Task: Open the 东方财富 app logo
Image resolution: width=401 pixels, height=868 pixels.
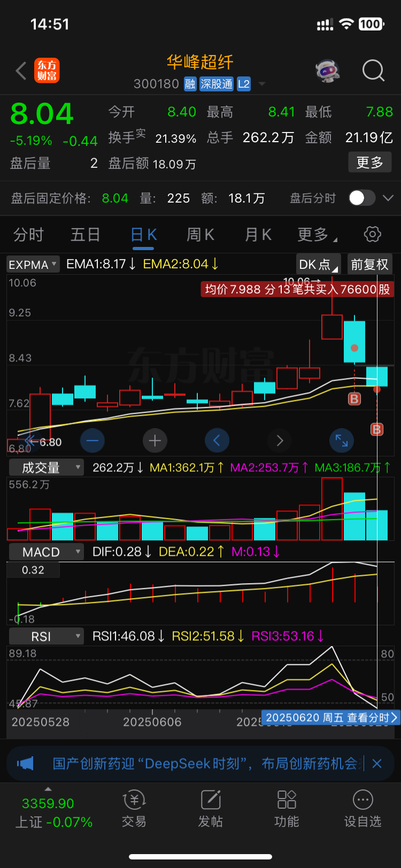Action: [47, 71]
